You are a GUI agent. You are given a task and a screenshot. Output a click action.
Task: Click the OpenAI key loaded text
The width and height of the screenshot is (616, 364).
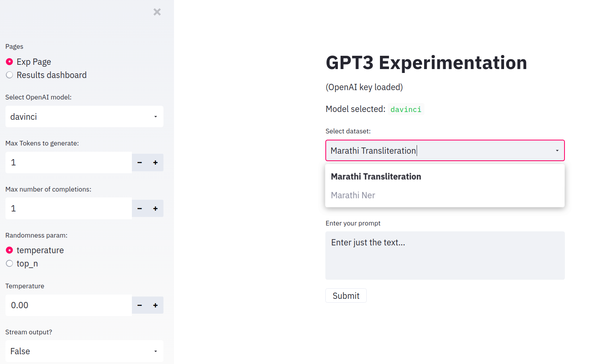point(364,87)
